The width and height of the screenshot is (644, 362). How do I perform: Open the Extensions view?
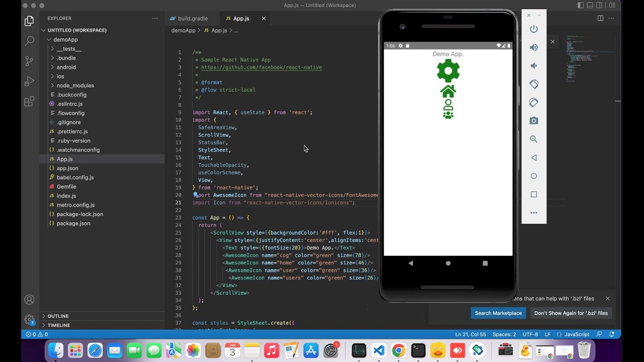pos(29,102)
